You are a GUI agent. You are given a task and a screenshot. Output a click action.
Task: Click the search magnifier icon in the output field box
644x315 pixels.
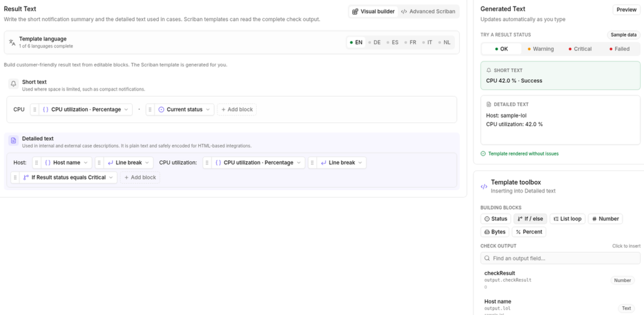point(487,258)
